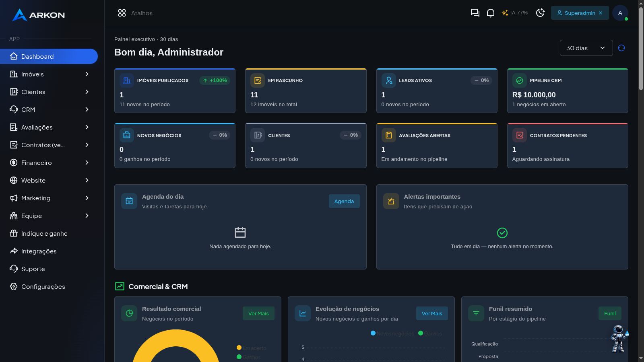Toggle dark mode moon icon
The height and width of the screenshot is (362, 644).
pyautogui.click(x=540, y=13)
